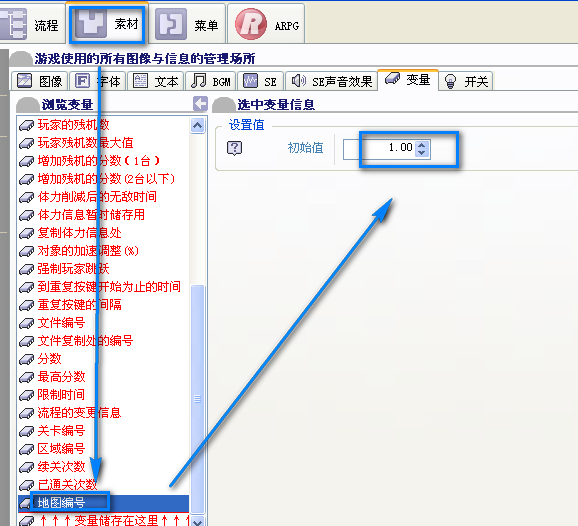The height and width of the screenshot is (526, 578).
Task: Select variable 续关次数
Action: (61, 467)
